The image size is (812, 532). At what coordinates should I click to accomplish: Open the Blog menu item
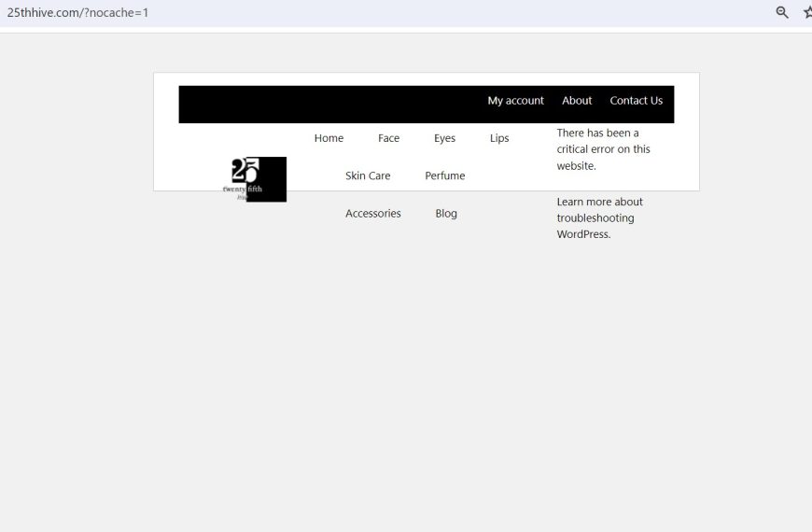point(446,214)
